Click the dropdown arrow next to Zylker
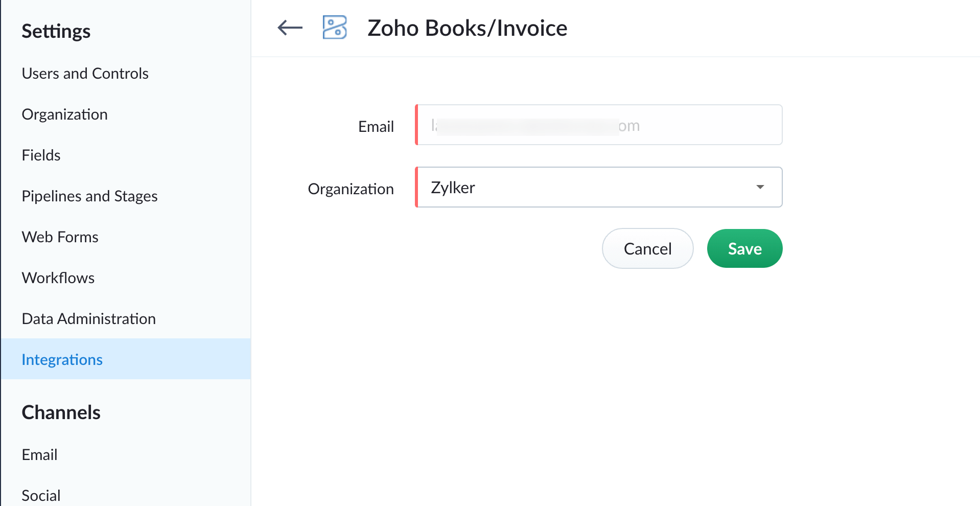 760,187
